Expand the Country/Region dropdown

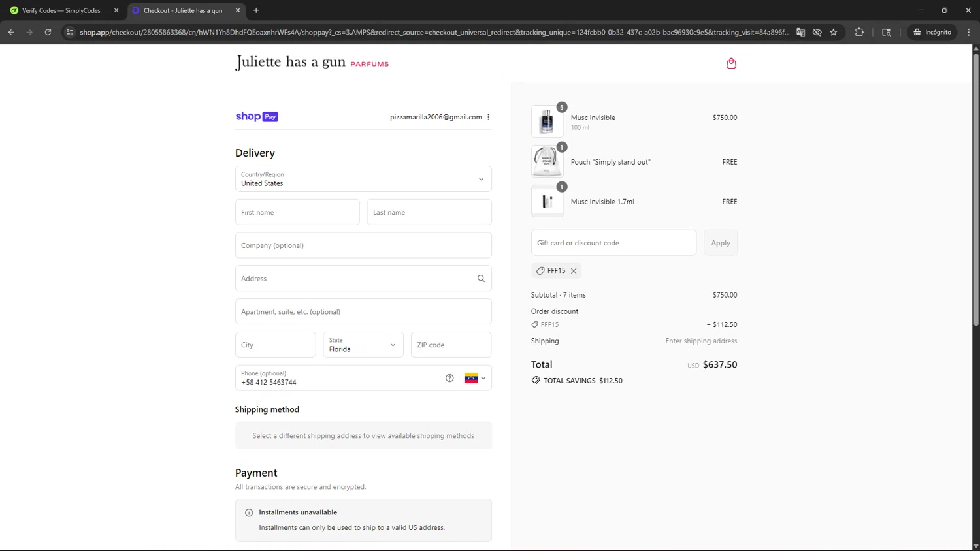click(x=363, y=179)
